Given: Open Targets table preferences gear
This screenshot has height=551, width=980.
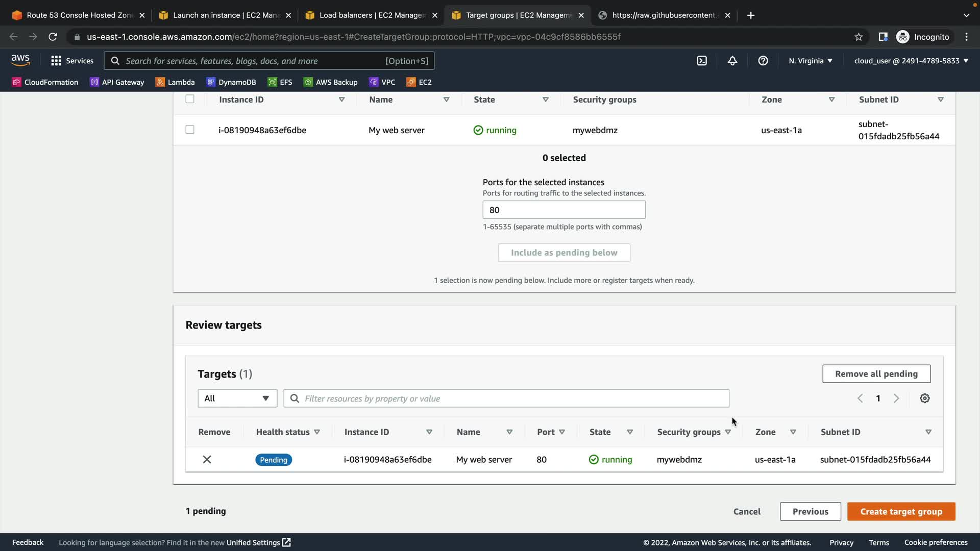Looking at the screenshot, I should (924, 398).
